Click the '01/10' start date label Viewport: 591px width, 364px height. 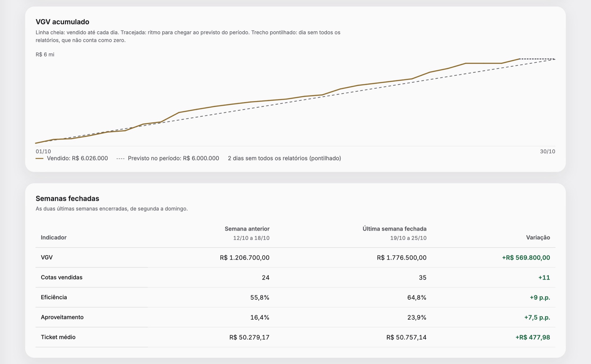tap(43, 151)
